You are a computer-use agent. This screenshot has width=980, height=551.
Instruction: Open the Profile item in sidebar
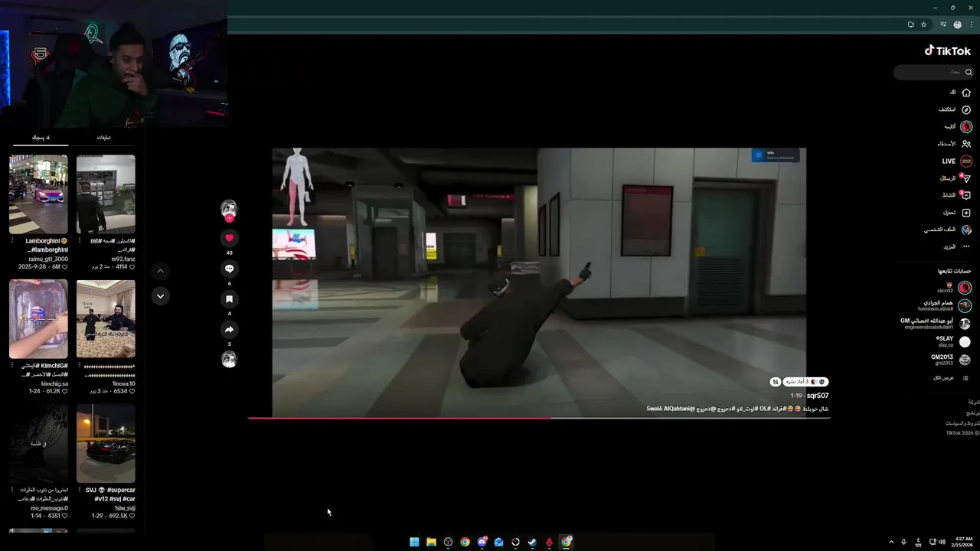[x=948, y=230]
